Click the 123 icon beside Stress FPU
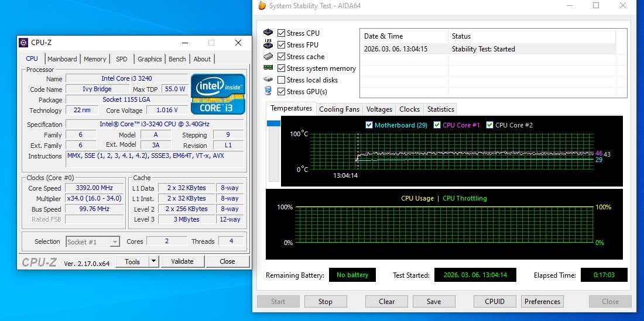 268,44
